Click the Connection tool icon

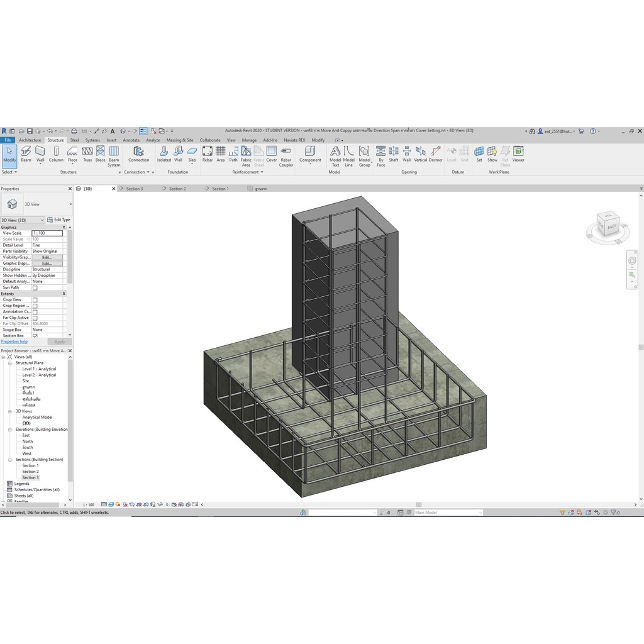pos(139,154)
